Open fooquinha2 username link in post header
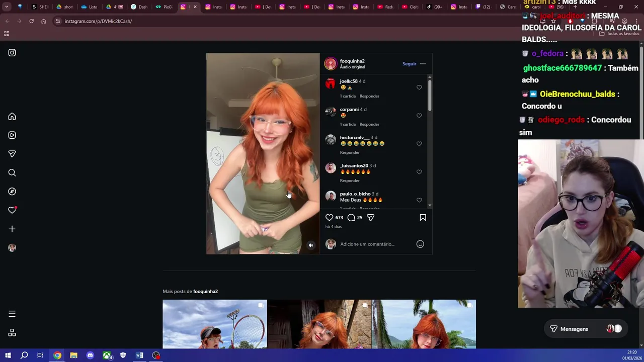Viewport: 644px width, 362px height. click(x=352, y=61)
